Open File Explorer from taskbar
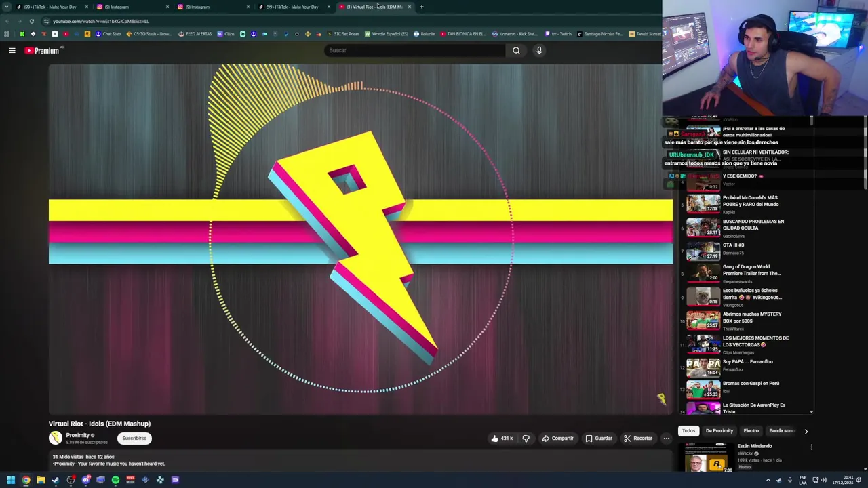The width and height of the screenshot is (868, 488). click(x=41, y=480)
